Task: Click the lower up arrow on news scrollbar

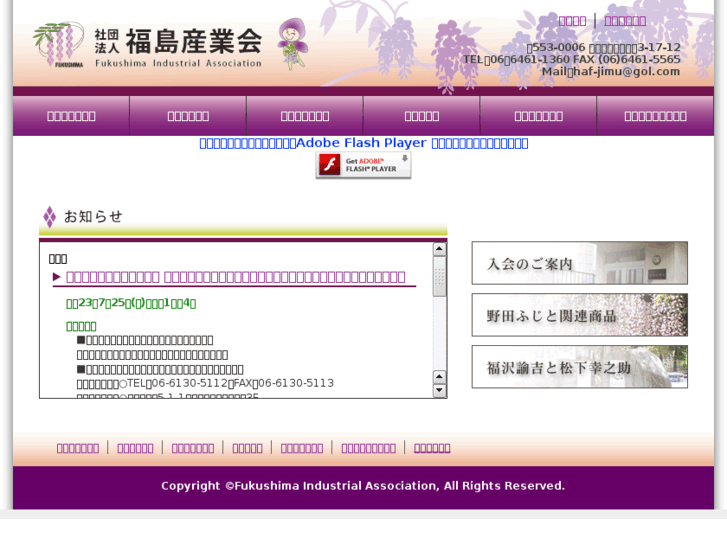Action: click(x=440, y=377)
